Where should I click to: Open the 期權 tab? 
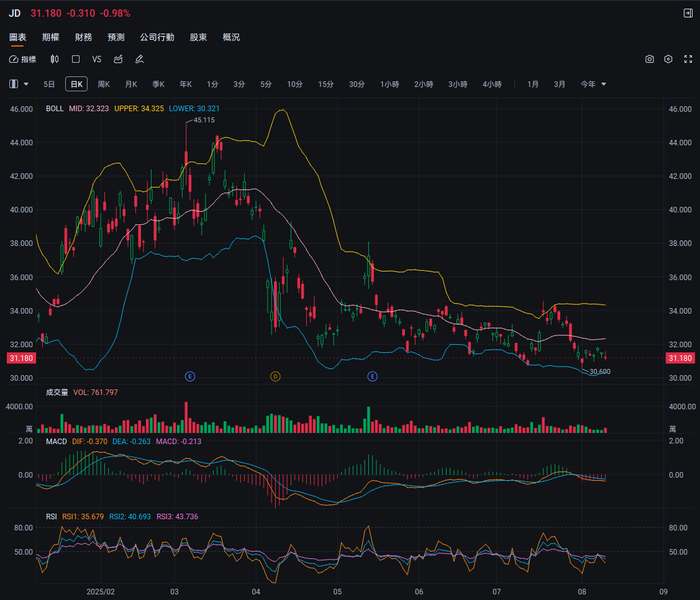(x=50, y=37)
